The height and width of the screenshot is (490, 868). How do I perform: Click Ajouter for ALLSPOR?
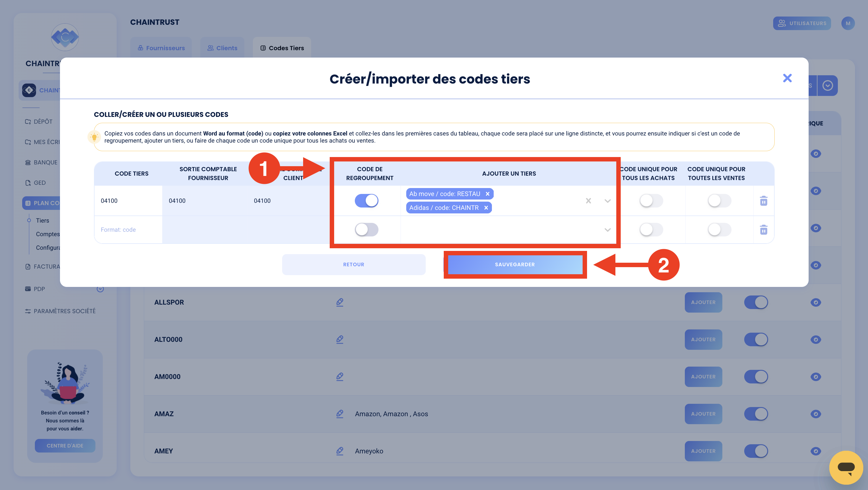point(703,302)
